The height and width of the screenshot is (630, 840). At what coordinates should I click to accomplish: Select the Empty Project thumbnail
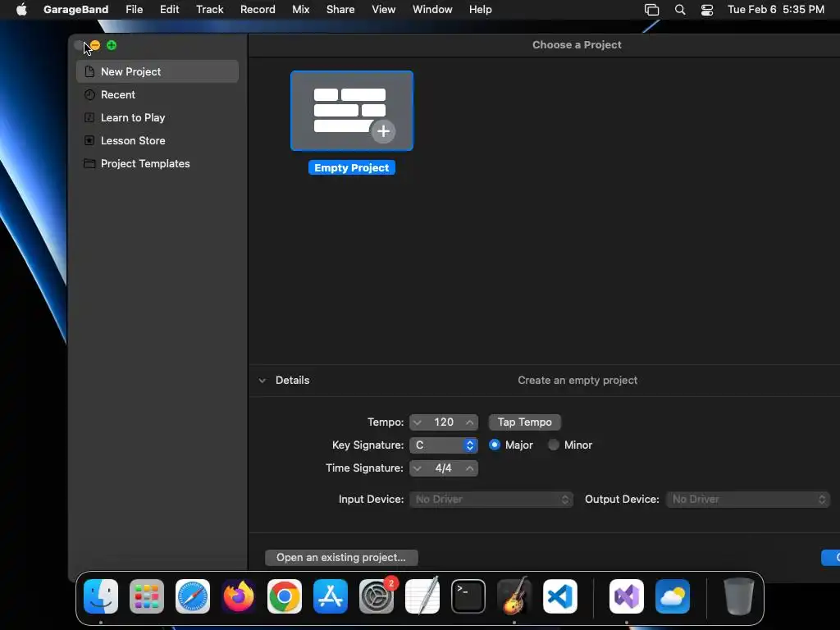coord(351,111)
